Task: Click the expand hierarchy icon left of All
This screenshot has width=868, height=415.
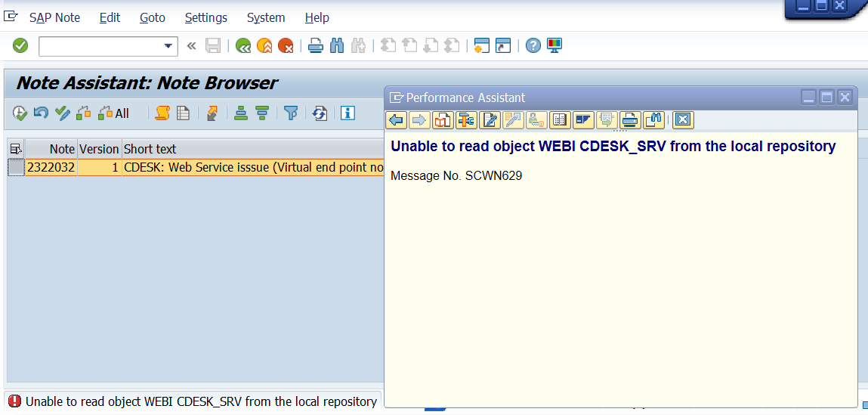Action: (x=84, y=113)
